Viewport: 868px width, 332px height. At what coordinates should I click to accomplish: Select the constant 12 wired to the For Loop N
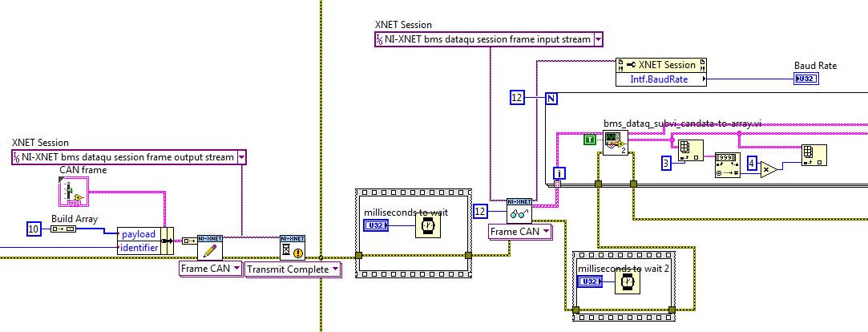(x=516, y=98)
